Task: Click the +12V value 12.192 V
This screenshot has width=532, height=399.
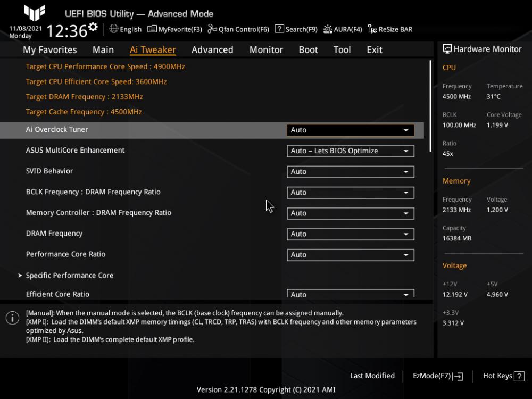Action: 455,295
